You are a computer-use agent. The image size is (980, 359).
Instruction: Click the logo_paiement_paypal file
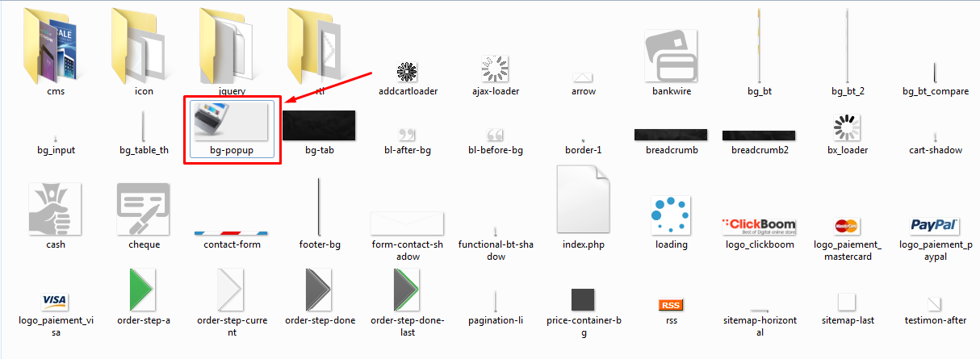point(935,239)
